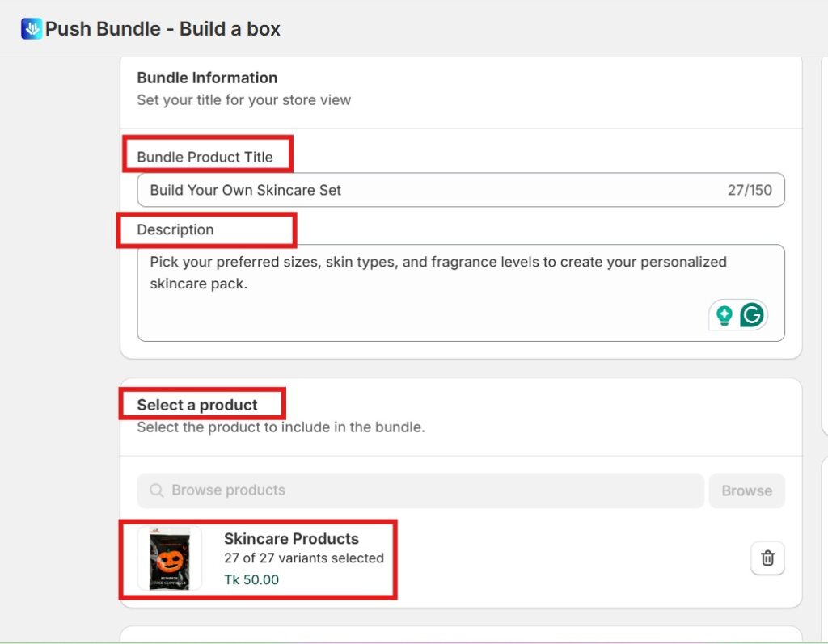Screen dimensions: 828x644
Task: Click the Grammarly lightbulb suggestion icon
Action: coord(726,314)
